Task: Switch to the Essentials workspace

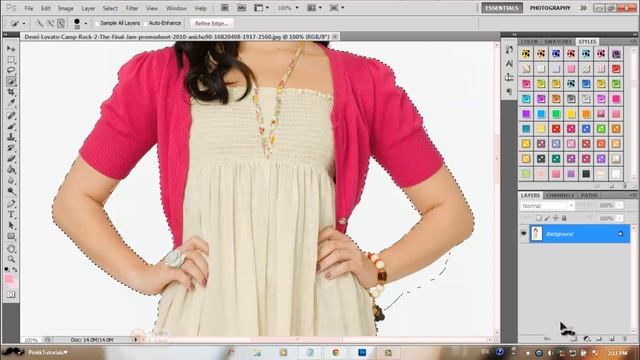Action: point(502,8)
